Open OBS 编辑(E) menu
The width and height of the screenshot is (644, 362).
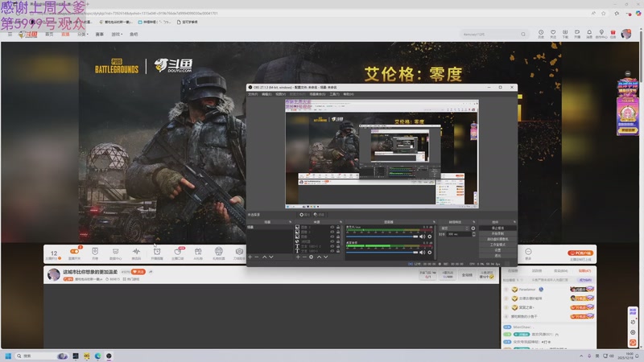(x=266, y=94)
